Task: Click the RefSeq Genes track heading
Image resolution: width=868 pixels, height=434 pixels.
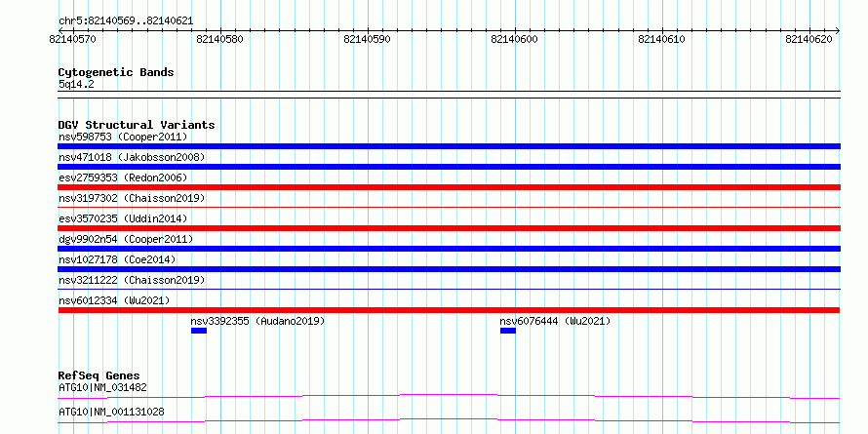Action: coord(99,375)
